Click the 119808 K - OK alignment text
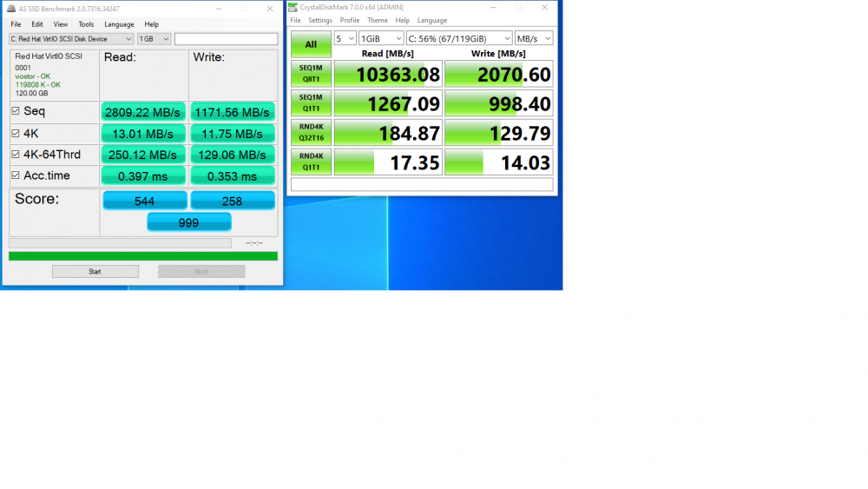Screen dimensions: 868x489 click(37, 85)
